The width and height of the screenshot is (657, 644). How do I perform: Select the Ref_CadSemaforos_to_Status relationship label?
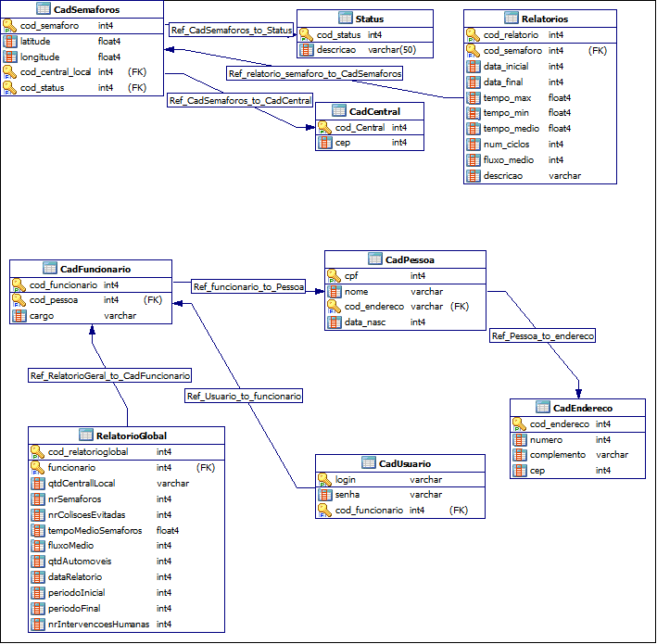pyautogui.click(x=232, y=31)
